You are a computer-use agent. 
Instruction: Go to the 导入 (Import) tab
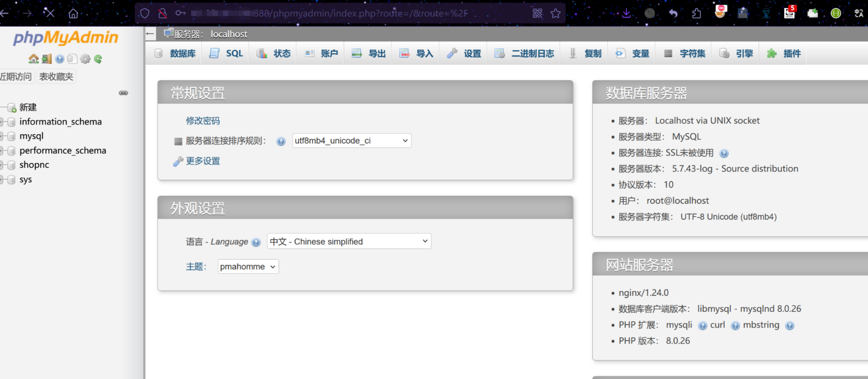416,54
